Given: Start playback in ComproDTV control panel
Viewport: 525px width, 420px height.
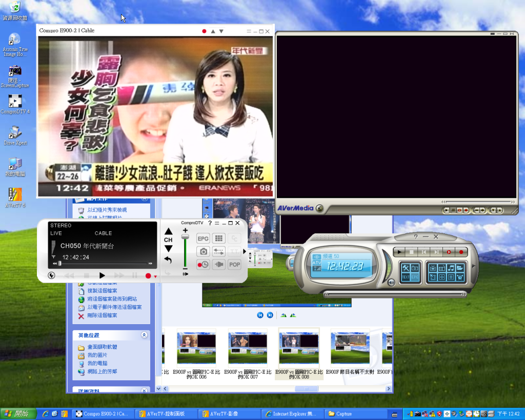Looking at the screenshot, I should (x=102, y=275).
